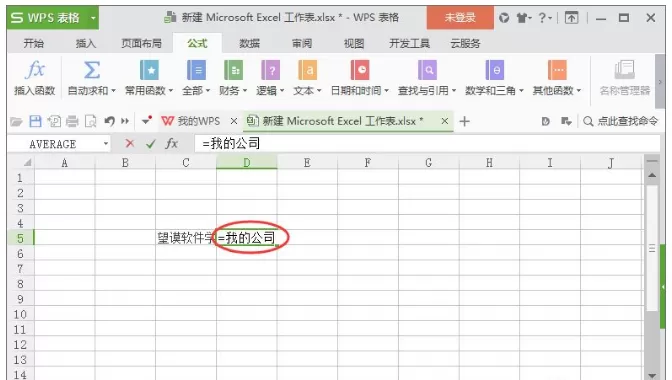Expand the 文本 dropdown arrow
This screenshot has height=380, width=672.
point(319,91)
